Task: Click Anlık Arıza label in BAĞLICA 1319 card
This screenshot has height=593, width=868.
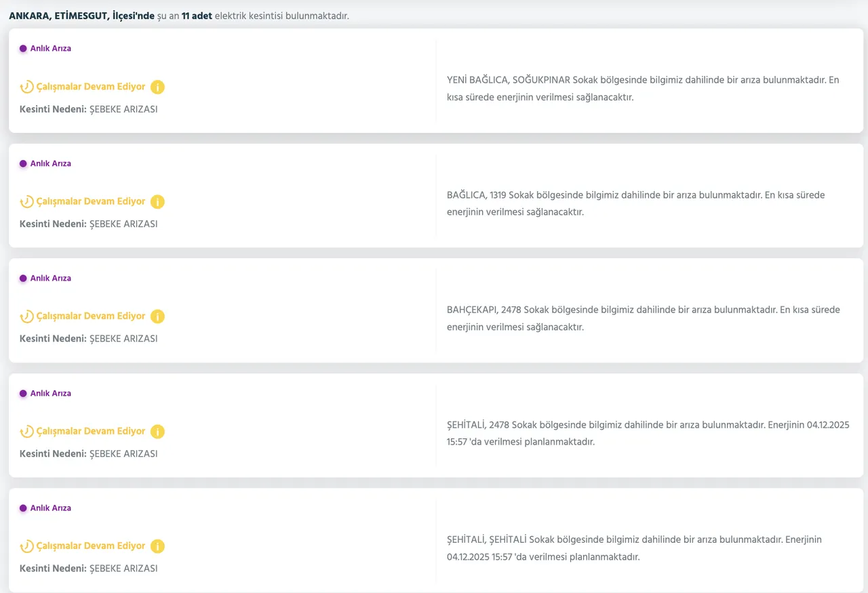Action: [x=50, y=163]
